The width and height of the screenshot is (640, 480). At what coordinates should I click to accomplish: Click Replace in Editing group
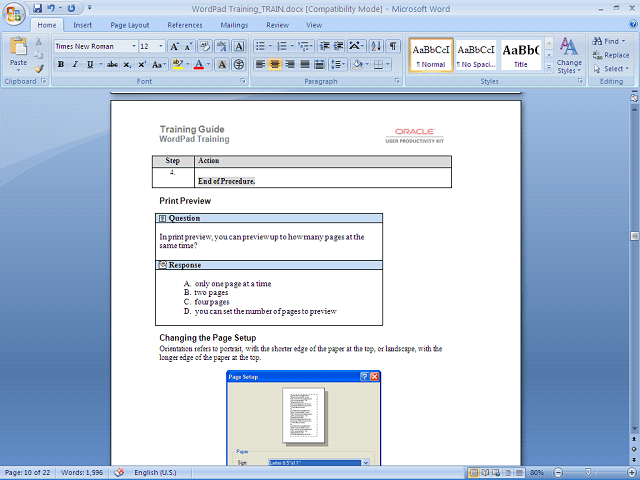click(611, 55)
